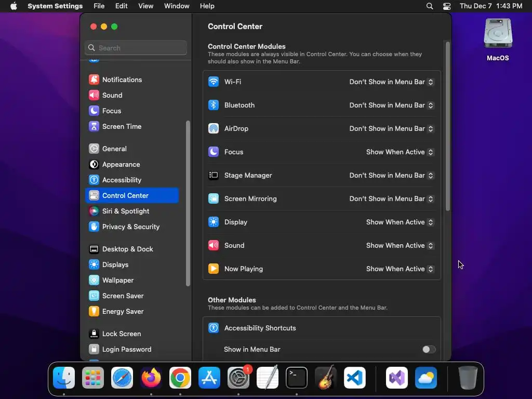Open Screen Saver settings

(x=131, y=296)
